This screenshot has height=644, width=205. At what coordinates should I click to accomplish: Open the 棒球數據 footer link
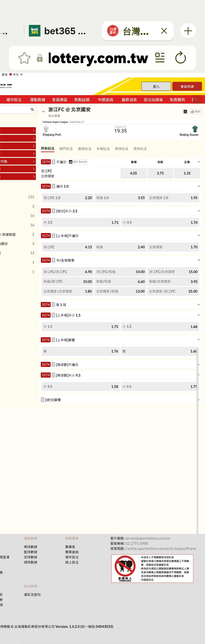(x=30, y=547)
